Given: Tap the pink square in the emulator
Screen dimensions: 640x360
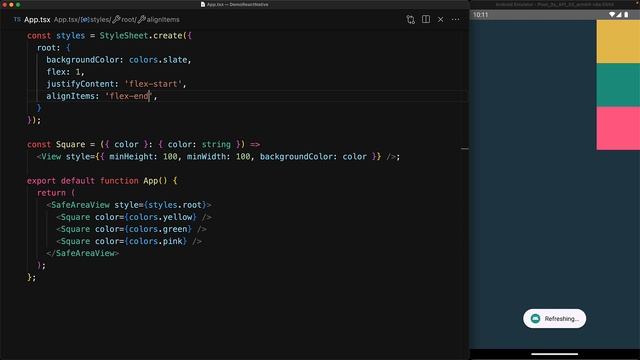Looking at the screenshot, I should tap(618, 128).
